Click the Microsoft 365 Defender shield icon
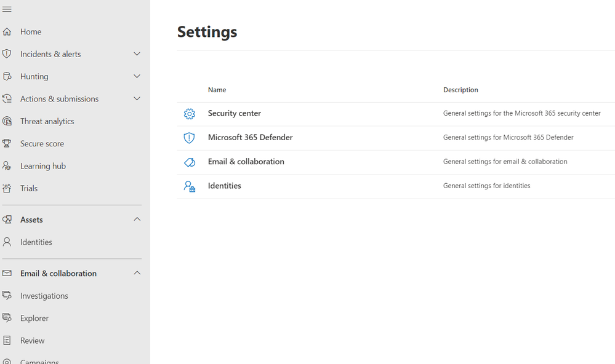615x364 pixels. pos(189,138)
